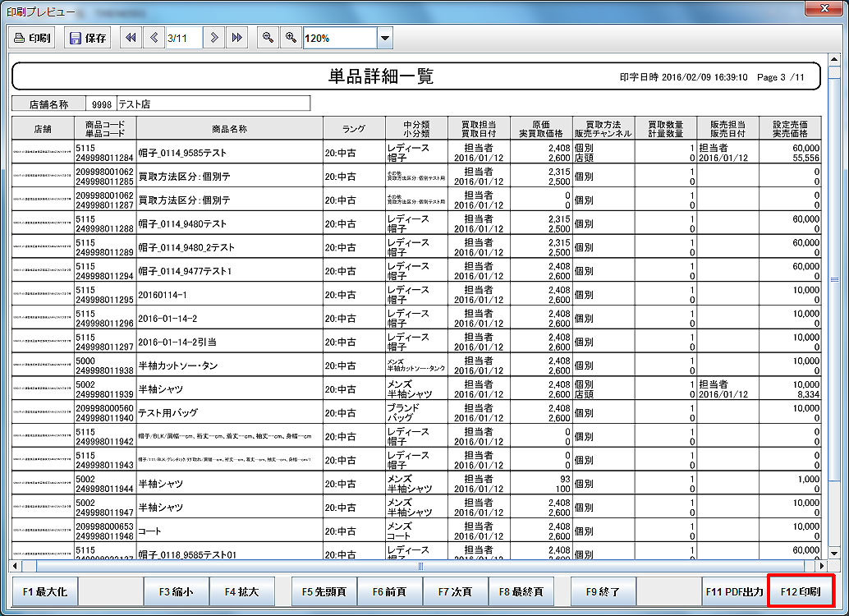Click the zoom in magnifier icon
The height and width of the screenshot is (616, 849).
[290, 38]
